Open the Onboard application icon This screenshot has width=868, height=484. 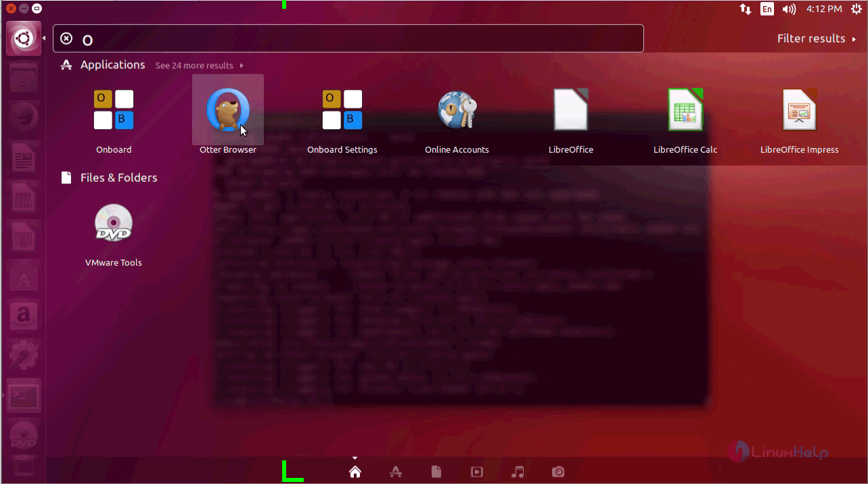coord(114,110)
